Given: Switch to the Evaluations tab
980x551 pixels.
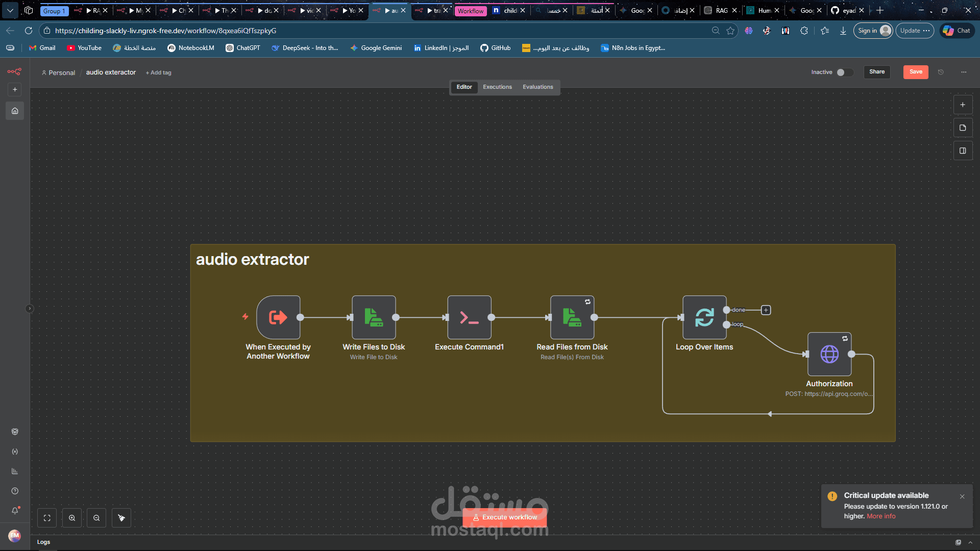Looking at the screenshot, I should coord(537,87).
